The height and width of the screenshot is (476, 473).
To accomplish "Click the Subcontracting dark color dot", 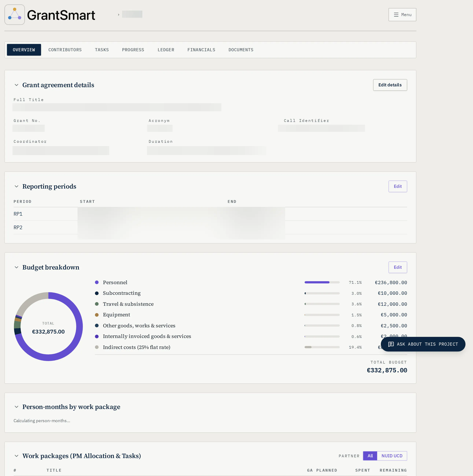I will [x=97, y=293].
